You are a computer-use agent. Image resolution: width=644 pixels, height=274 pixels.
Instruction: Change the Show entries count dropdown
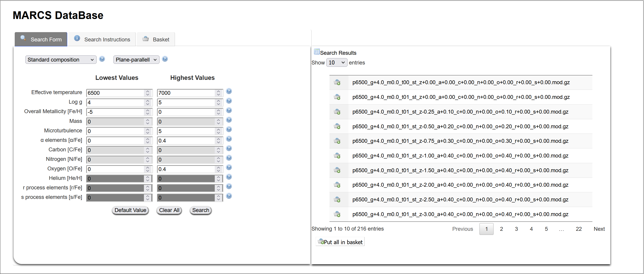tap(336, 62)
